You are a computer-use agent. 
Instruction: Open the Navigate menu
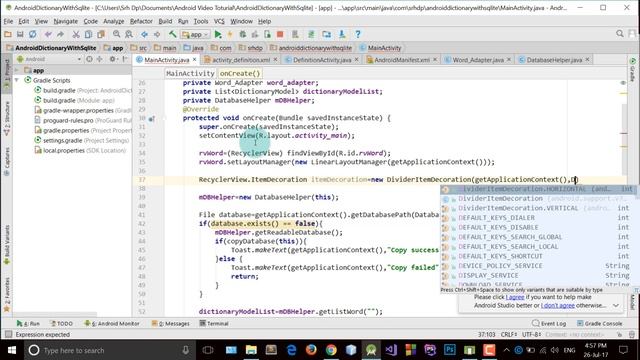coord(65,21)
